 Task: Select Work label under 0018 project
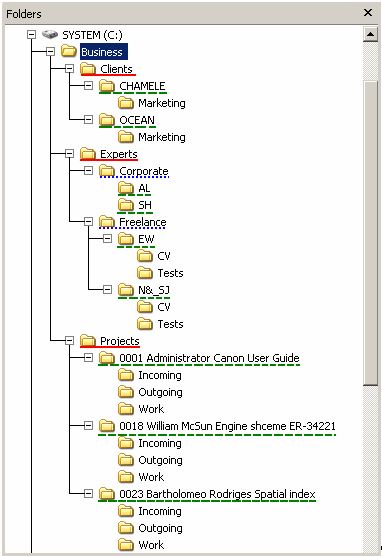[151, 477]
